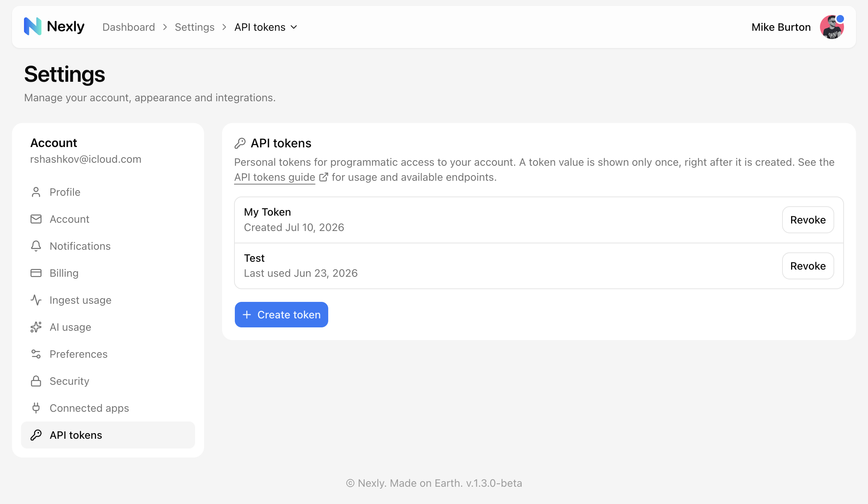
Task: Click the plus icon in Create token
Action: click(247, 315)
